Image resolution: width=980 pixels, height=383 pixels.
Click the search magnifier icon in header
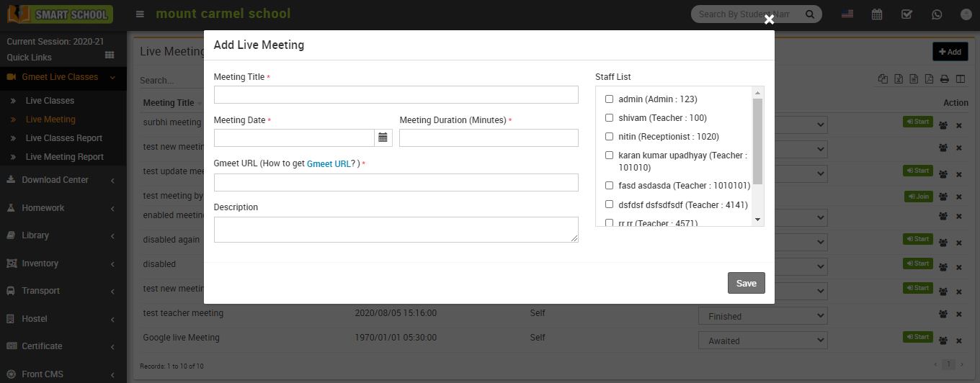(810, 14)
